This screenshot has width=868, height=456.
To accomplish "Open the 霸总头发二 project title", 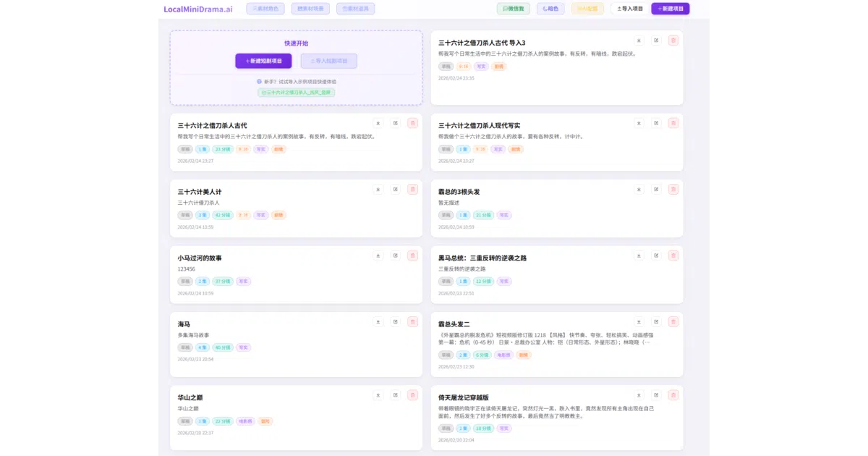I will 454,324.
